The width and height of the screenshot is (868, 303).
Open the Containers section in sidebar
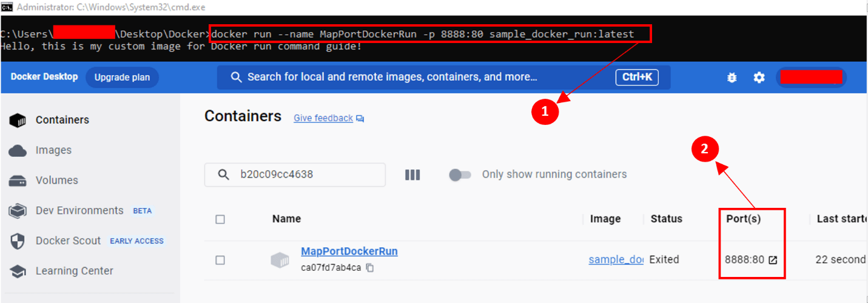62,120
